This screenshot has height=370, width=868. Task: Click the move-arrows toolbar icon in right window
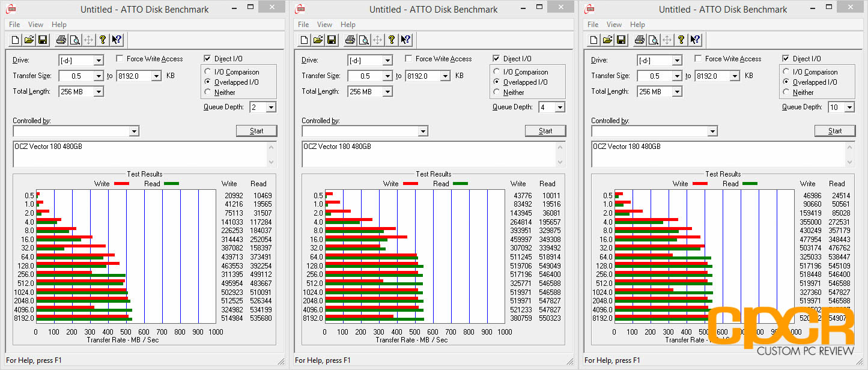coord(667,40)
